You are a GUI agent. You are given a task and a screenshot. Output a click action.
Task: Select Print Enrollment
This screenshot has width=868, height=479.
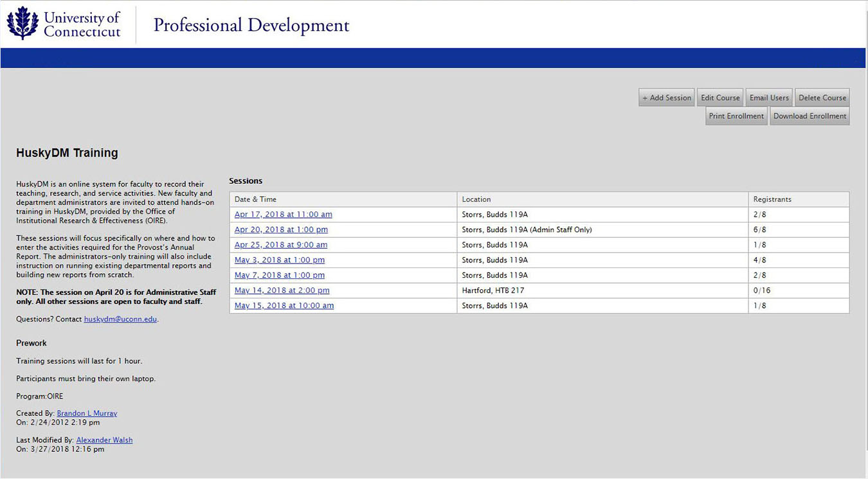point(736,116)
